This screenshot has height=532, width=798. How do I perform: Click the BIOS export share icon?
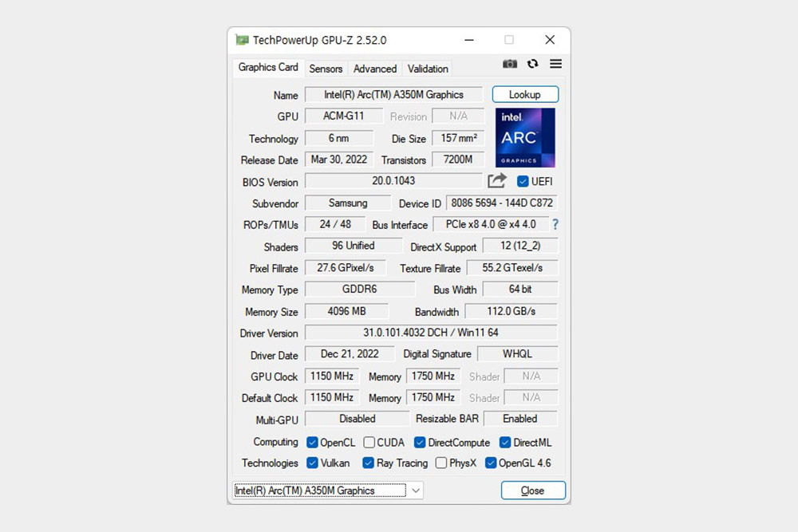[497, 180]
